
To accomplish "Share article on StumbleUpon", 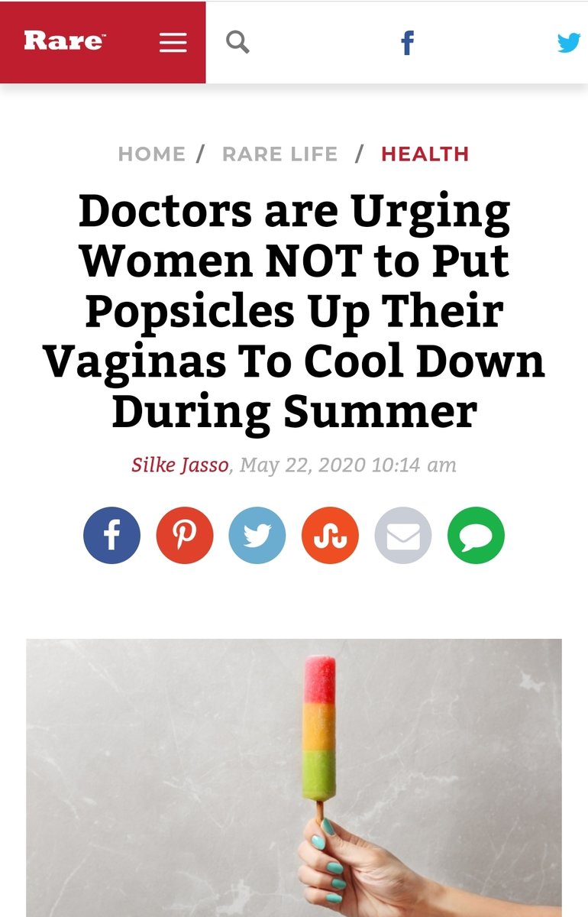I will tap(330, 536).
